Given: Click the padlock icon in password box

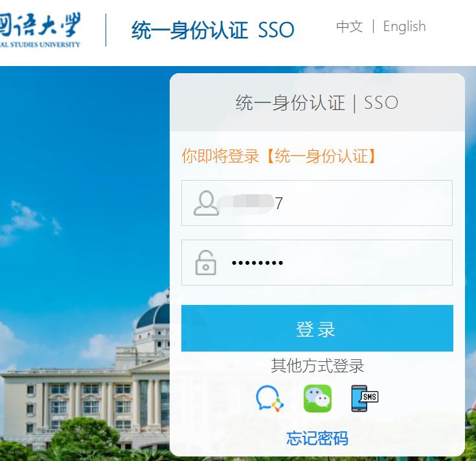Looking at the screenshot, I should 205,262.
